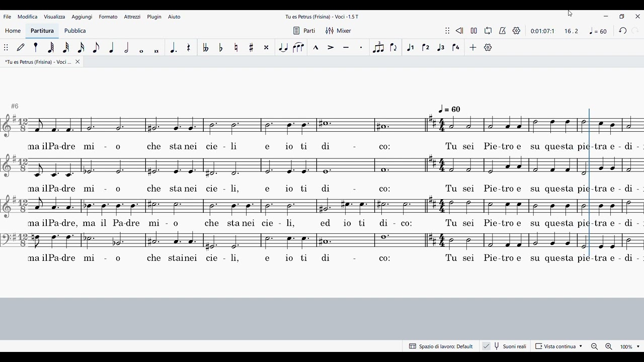Open the Visualizza menu
644x362 pixels.
click(x=54, y=17)
